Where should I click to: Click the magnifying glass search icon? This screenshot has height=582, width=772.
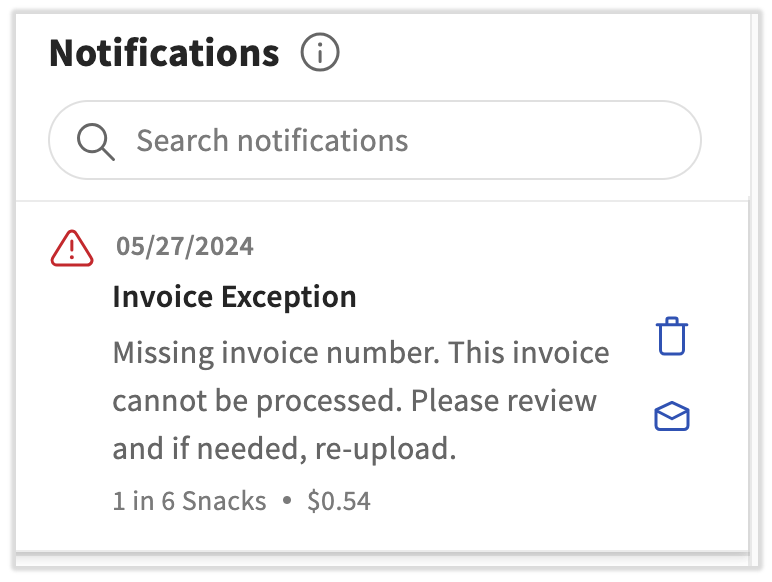coord(96,141)
